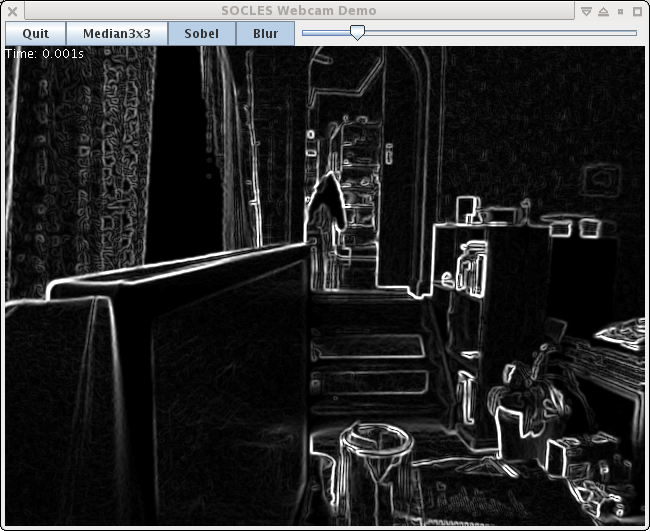Click the SOCLES Webcam Demo title bar
650x531 pixels.
click(x=299, y=11)
